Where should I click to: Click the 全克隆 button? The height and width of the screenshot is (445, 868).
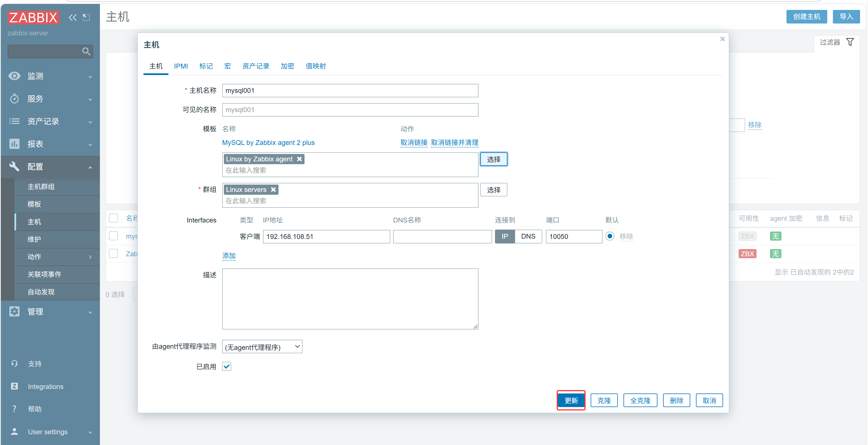(640, 400)
